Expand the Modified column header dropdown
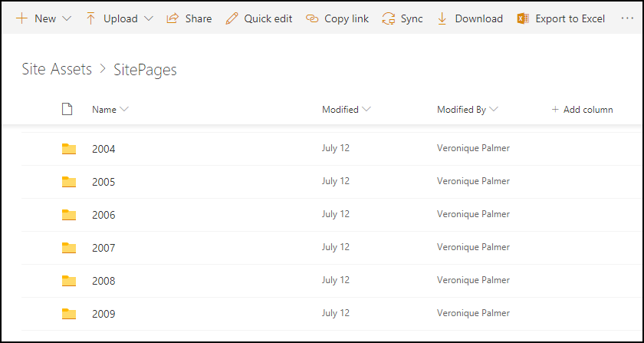This screenshot has width=644, height=343. [366, 110]
